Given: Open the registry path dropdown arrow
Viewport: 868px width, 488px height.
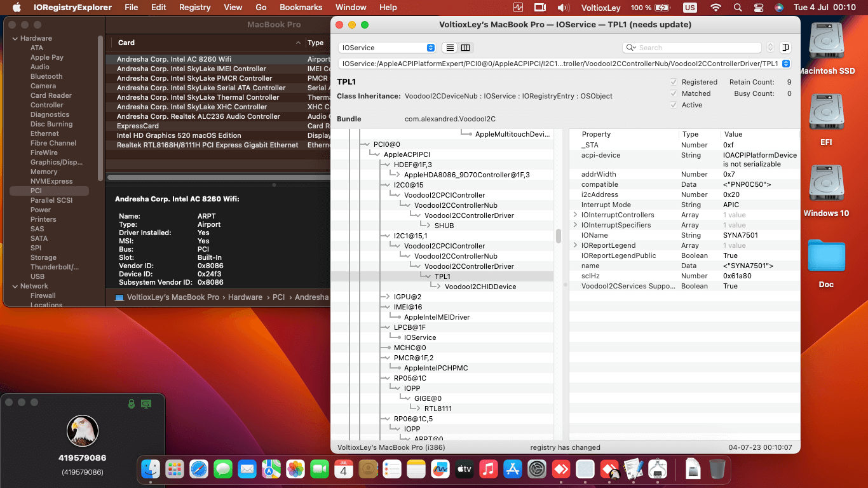Looking at the screenshot, I should [786, 64].
